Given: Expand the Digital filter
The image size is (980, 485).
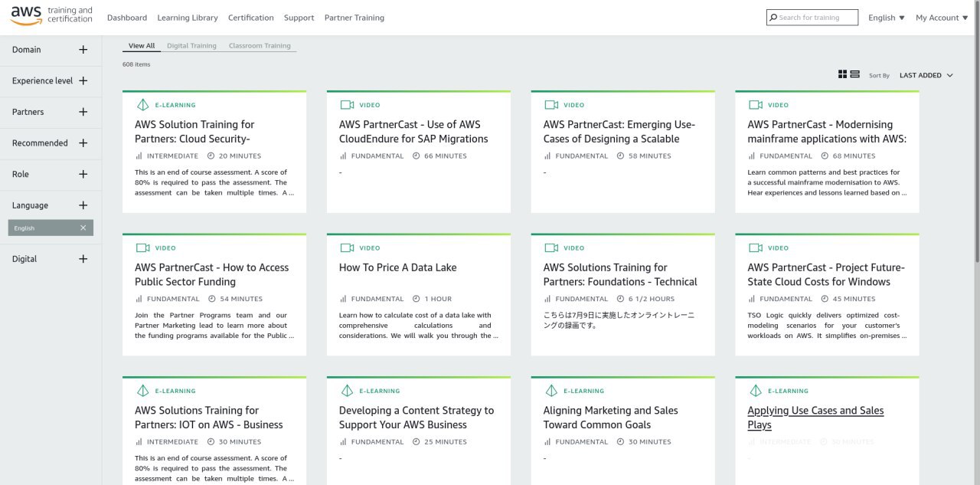Looking at the screenshot, I should click(83, 259).
